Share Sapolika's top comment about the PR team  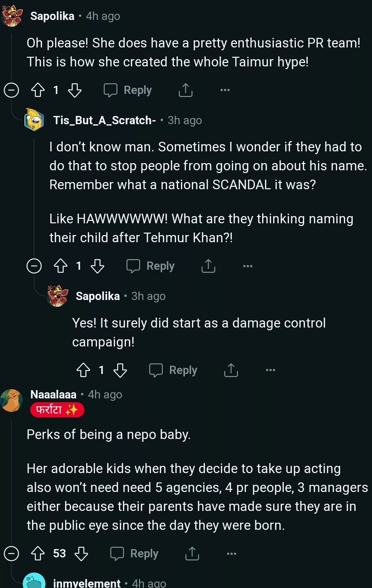click(x=185, y=90)
